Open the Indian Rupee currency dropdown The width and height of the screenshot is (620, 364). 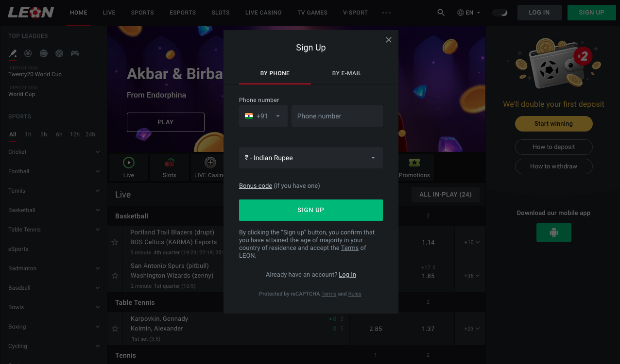(x=310, y=158)
